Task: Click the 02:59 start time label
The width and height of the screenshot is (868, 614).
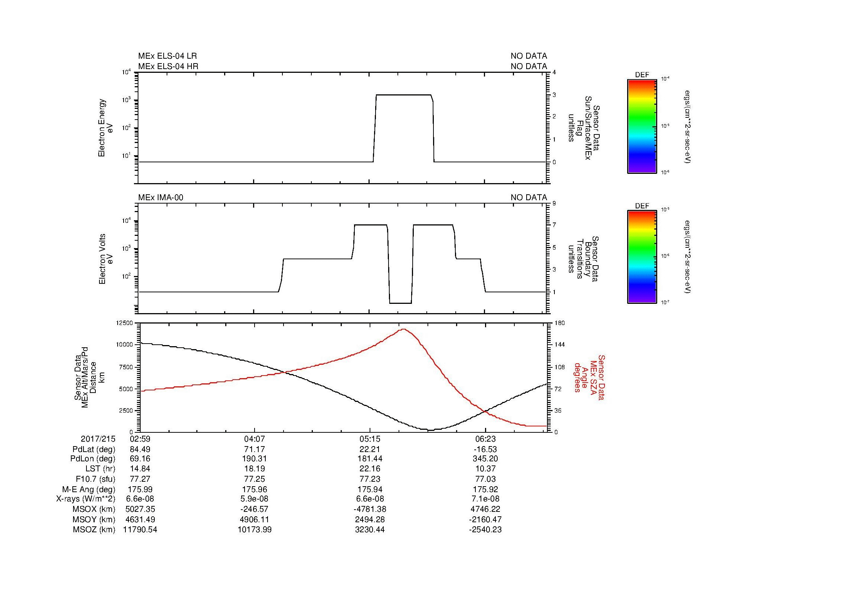Action: pyautogui.click(x=140, y=439)
